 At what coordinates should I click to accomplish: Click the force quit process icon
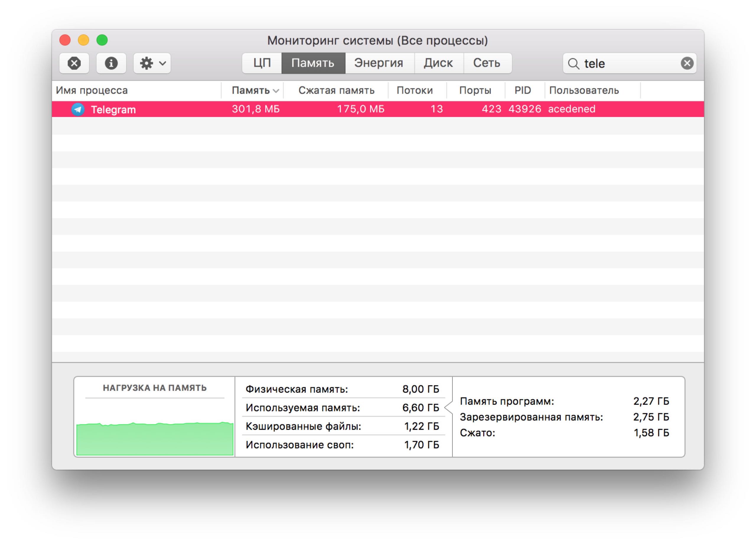(x=74, y=63)
